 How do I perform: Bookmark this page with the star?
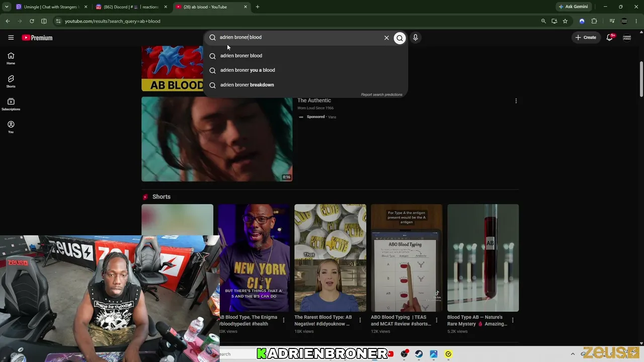[x=565, y=21]
